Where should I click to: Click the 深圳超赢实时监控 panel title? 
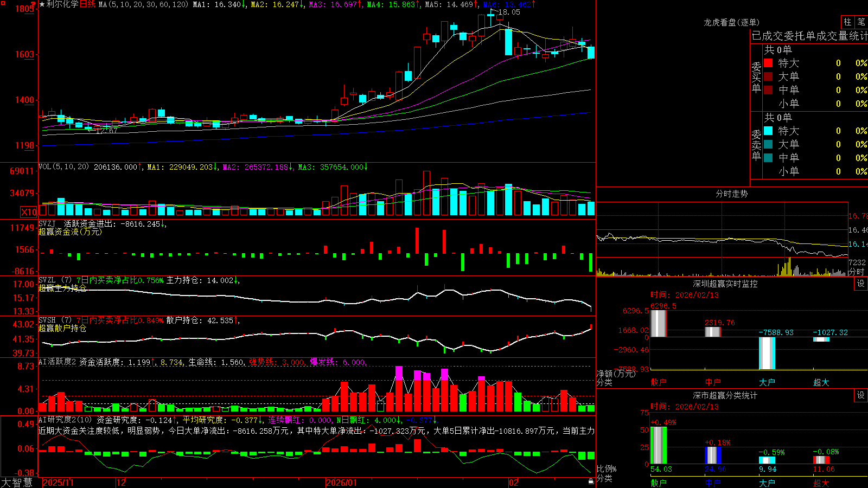725,284
